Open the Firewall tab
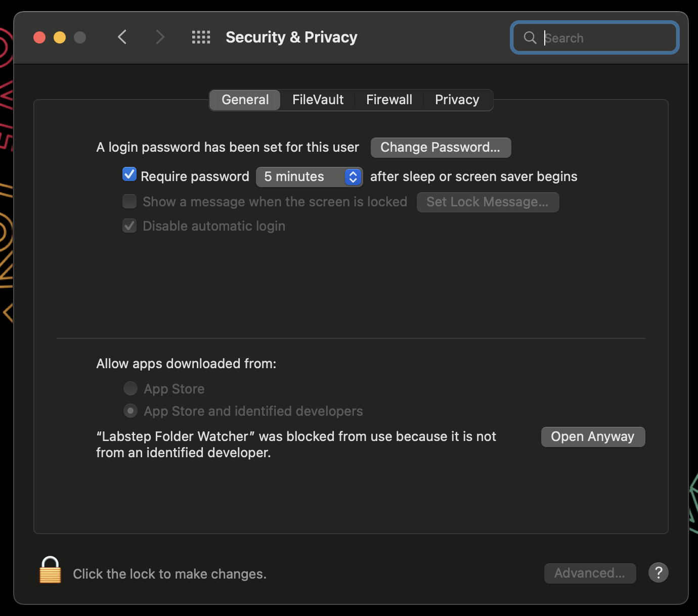 tap(389, 100)
